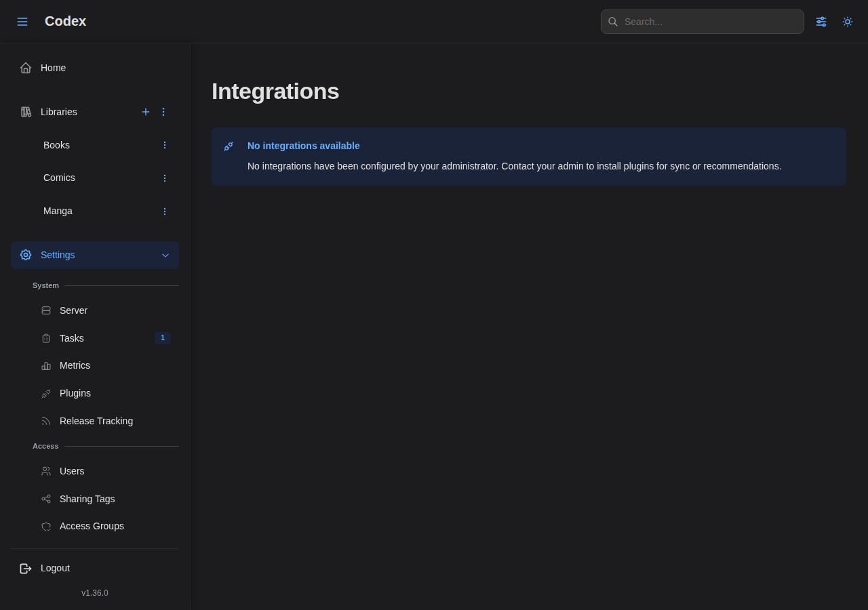Open the Metrics page
Image resolution: width=868 pixels, height=610 pixels.
(106, 365)
